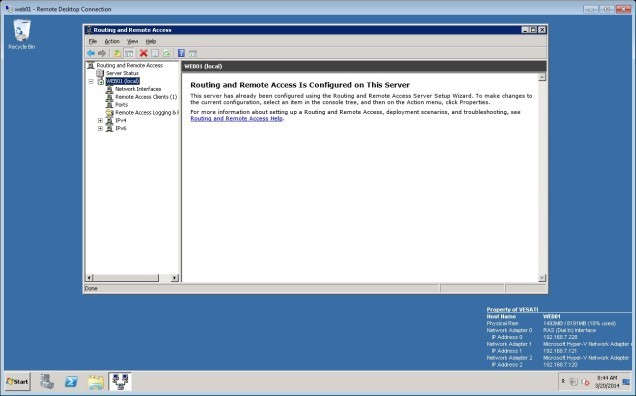Image resolution: width=636 pixels, height=396 pixels.
Task: Select Remote Access Clients (1) in tree
Action: point(146,97)
